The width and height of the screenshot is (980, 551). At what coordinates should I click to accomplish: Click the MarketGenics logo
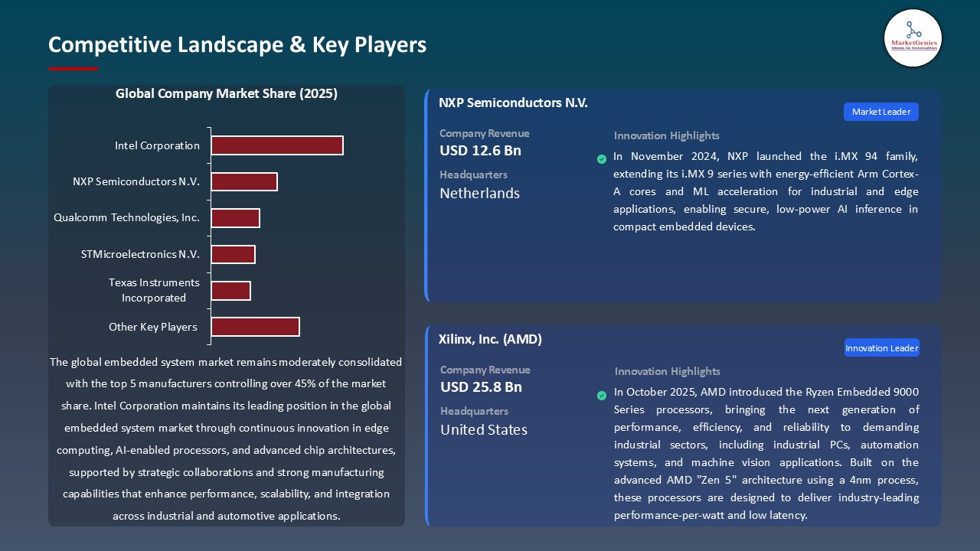913,38
